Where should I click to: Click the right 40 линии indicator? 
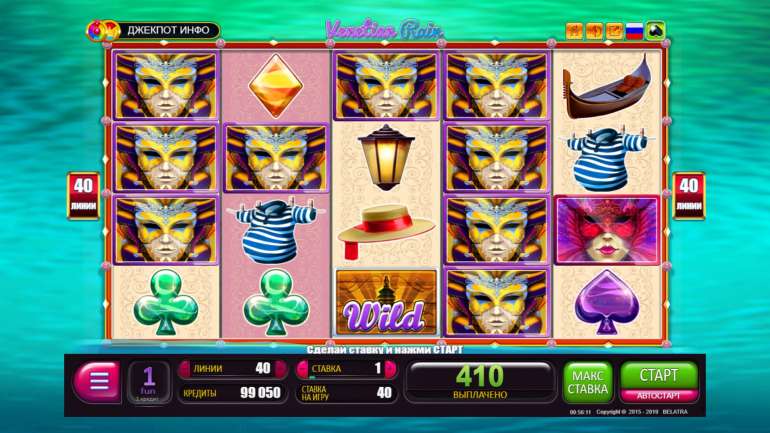688,195
